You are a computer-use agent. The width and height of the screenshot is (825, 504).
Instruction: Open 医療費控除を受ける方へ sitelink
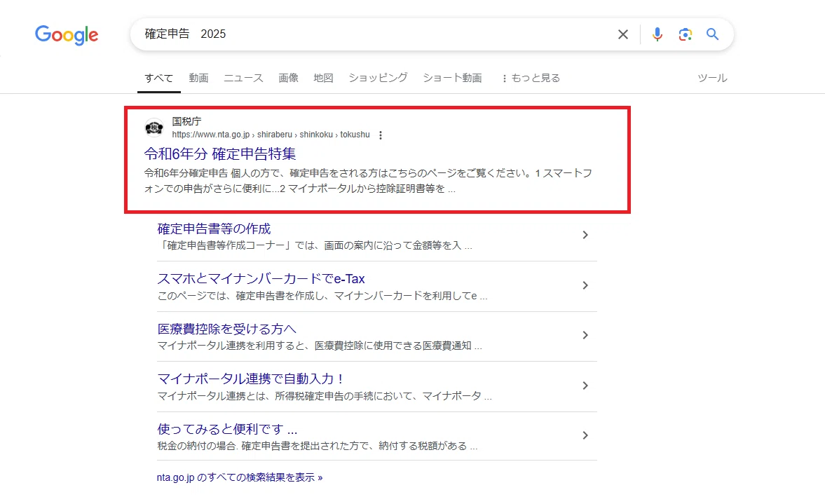pos(227,329)
